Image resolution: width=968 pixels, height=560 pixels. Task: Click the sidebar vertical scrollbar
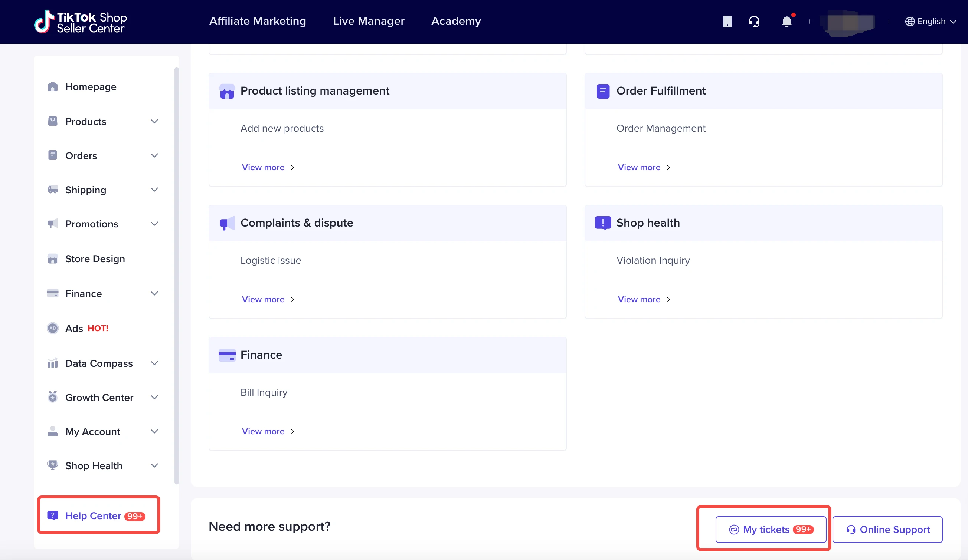tap(176, 276)
